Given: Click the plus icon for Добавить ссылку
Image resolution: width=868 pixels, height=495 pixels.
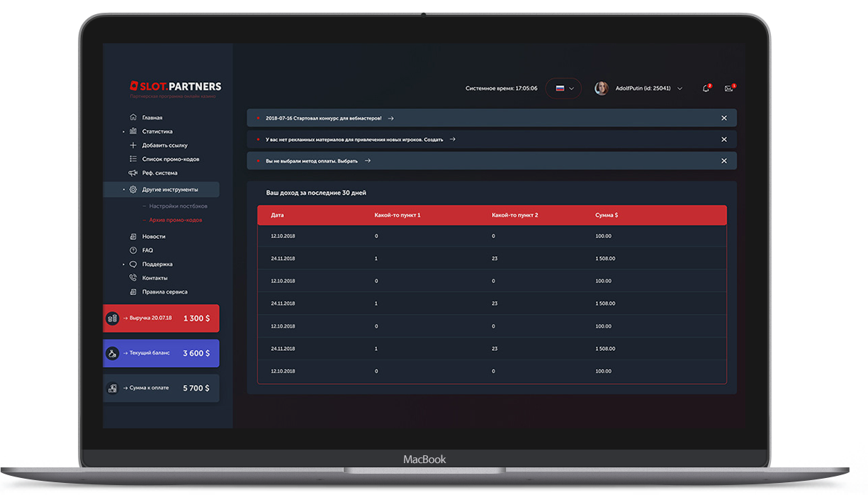Looking at the screenshot, I should point(133,145).
